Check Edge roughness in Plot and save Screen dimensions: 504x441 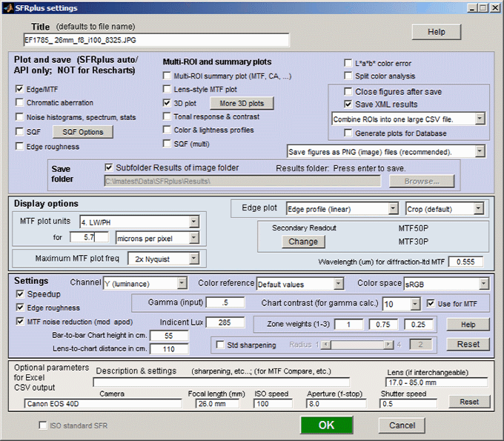click(19, 146)
